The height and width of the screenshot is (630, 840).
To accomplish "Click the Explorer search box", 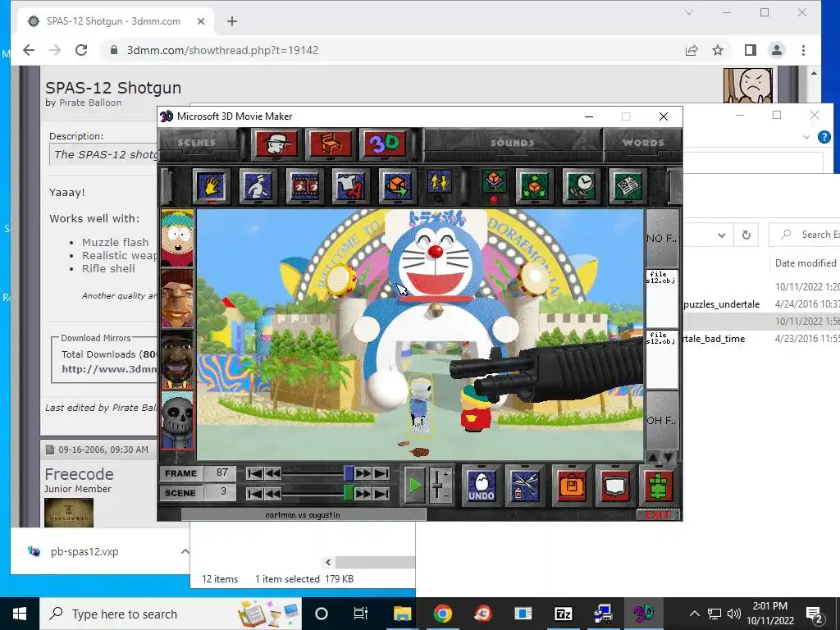I will click(x=806, y=235).
